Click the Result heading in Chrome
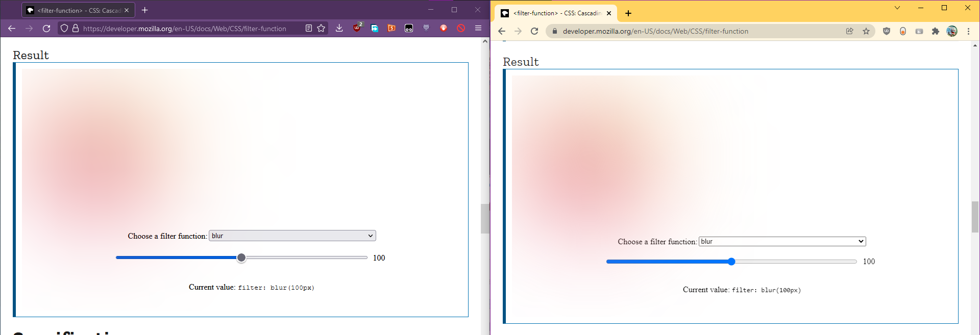This screenshot has height=335, width=980. click(x=521, y=62)
